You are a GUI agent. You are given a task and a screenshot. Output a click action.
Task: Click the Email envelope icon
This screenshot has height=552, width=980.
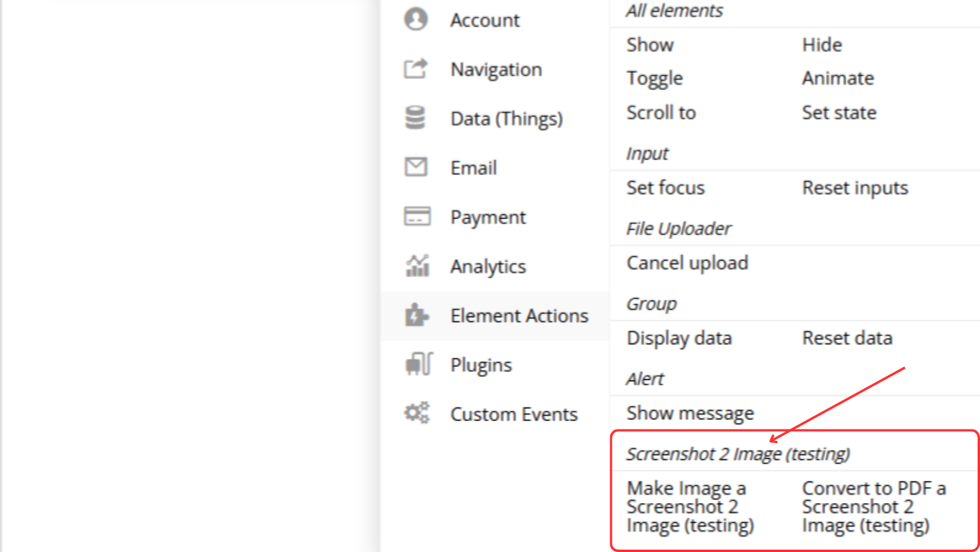click(x=416, y=167)
